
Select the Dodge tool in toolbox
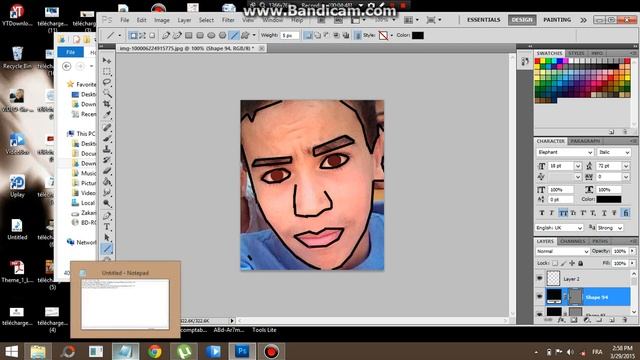(107, 203)
